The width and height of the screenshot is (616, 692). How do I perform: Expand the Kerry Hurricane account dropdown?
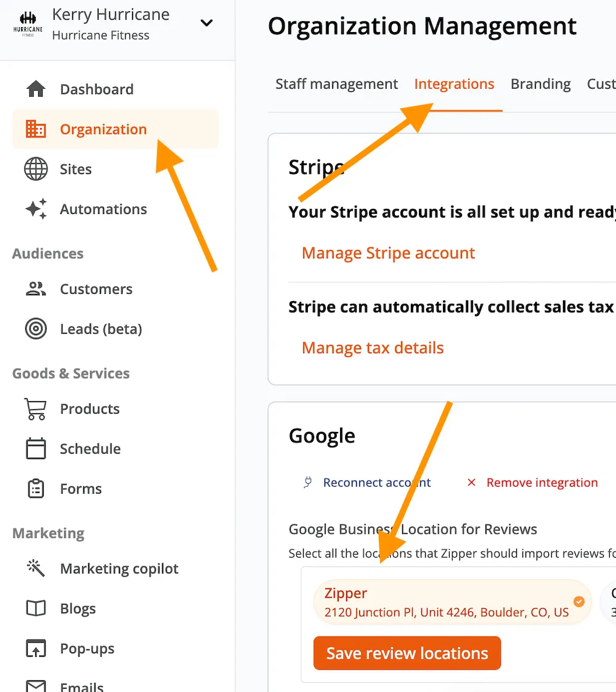(x=206, y=23)
